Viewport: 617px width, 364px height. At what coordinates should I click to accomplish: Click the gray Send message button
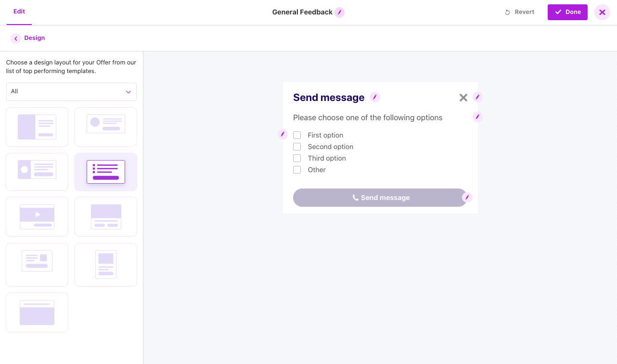tap(380, 198)
